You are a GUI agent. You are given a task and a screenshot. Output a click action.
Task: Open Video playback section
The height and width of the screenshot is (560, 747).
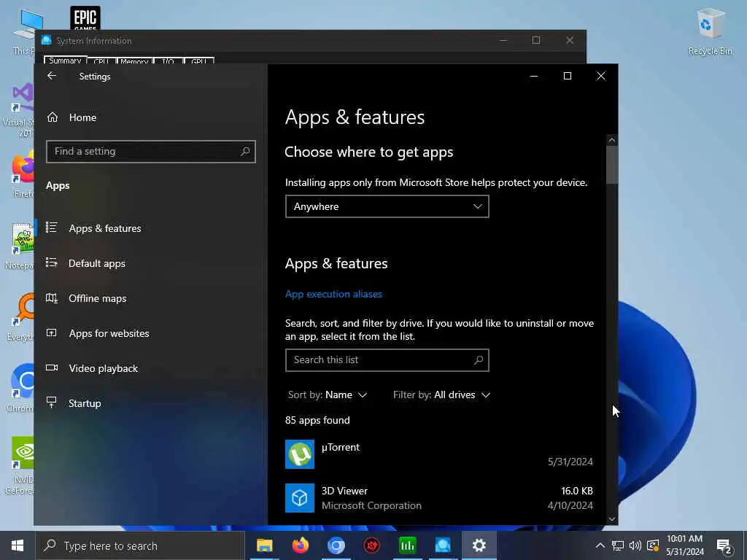104,368
